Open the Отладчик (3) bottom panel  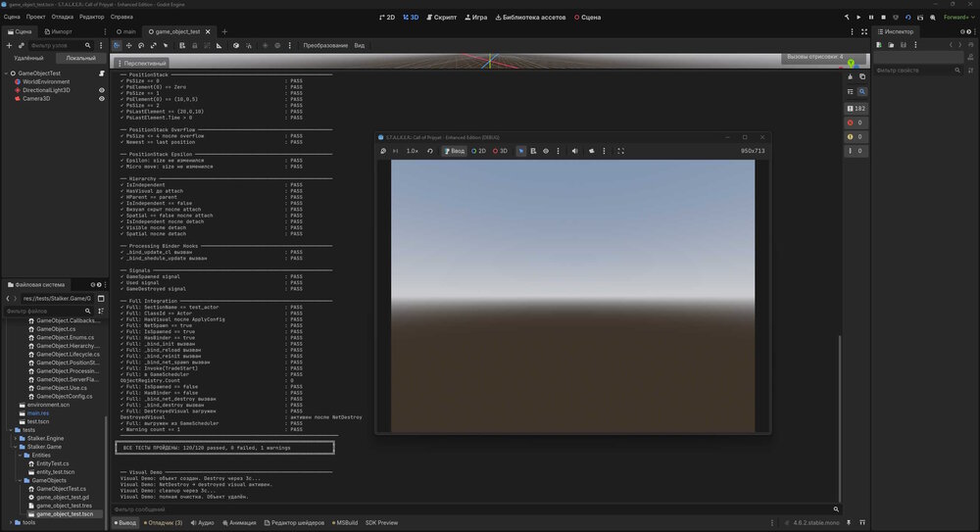click(163, 523)
